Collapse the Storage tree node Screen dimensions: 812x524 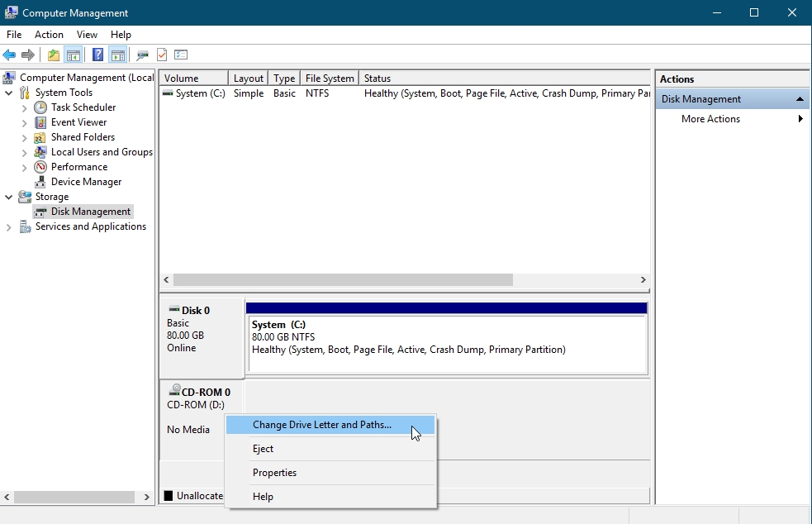(9, 197)
